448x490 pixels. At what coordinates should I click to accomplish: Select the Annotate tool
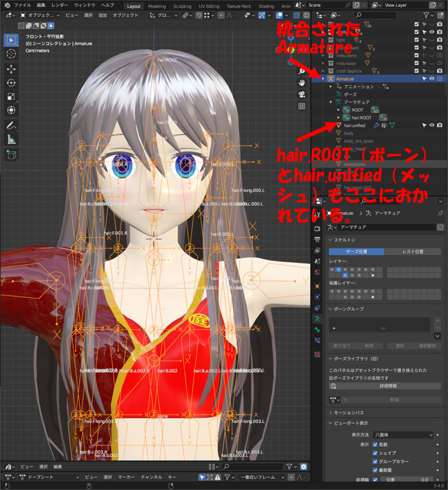point(11,126)
